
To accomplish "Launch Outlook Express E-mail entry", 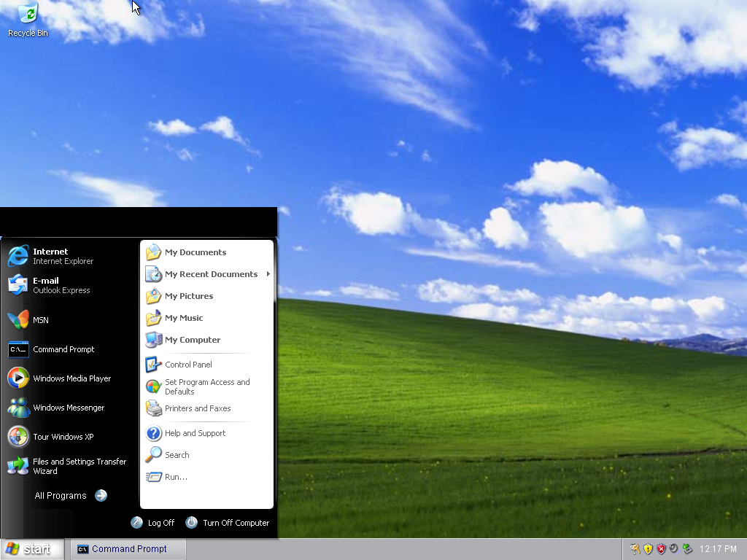I will coord(69,285).
